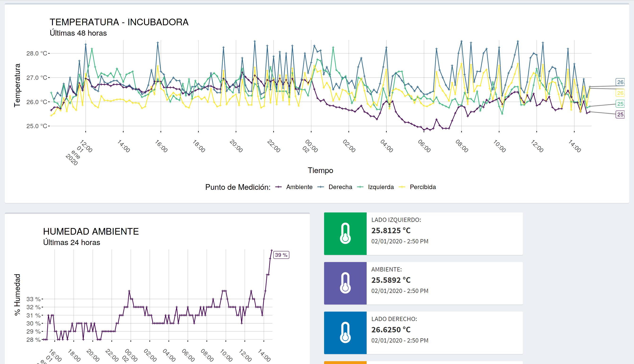Click the orange card strip at the bottom
This screenshot has width=634, height=364.
tap(345, 362)
